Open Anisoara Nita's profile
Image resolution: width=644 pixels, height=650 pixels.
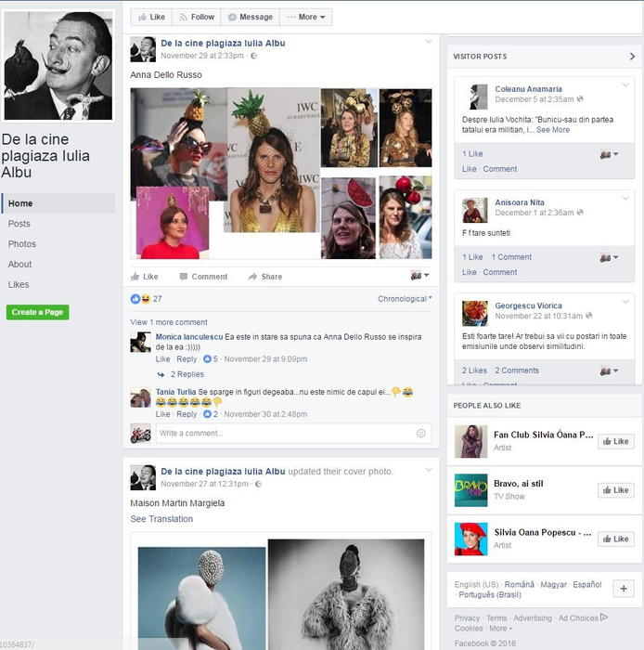point(520,202)
